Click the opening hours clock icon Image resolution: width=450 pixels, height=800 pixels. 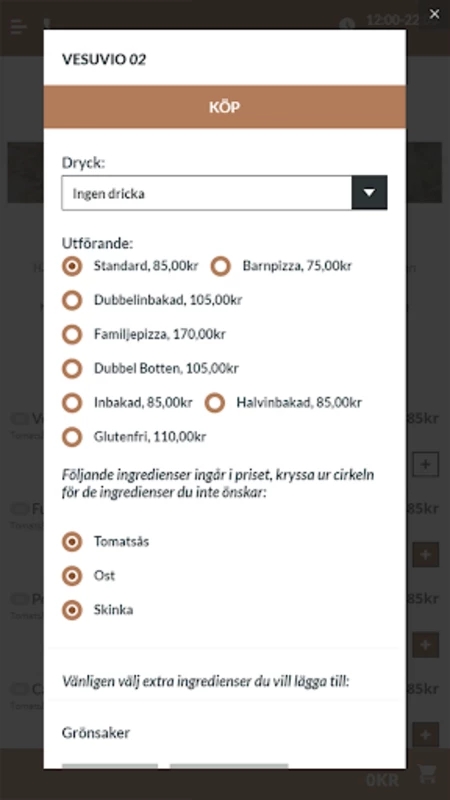pyautogui.click(x=347, y=24)
